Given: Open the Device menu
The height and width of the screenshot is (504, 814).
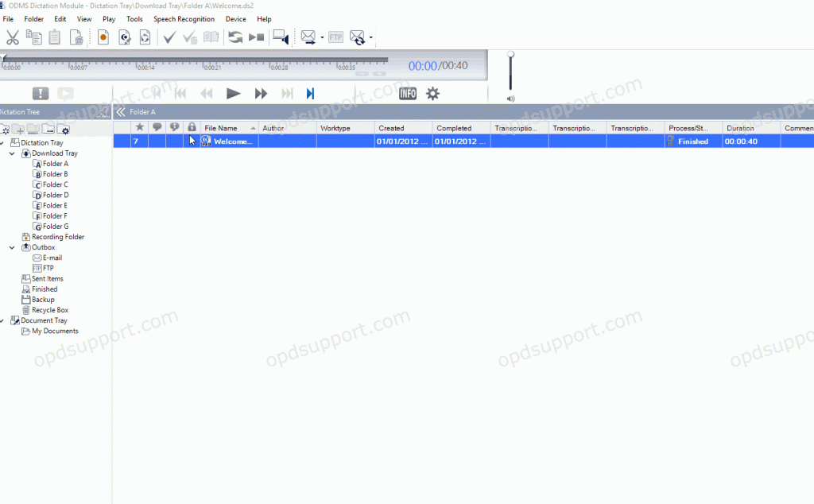Looking at the screenshot, I should tap(235, 18).
